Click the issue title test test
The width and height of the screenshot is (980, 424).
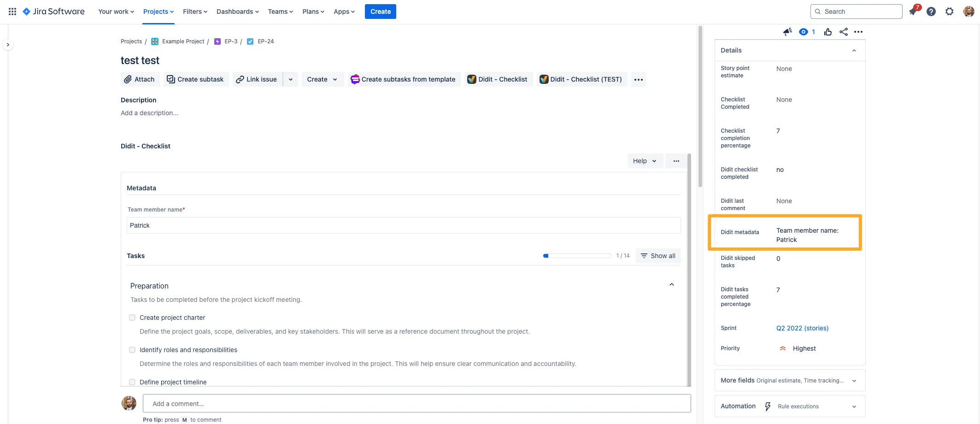(140, 60)
